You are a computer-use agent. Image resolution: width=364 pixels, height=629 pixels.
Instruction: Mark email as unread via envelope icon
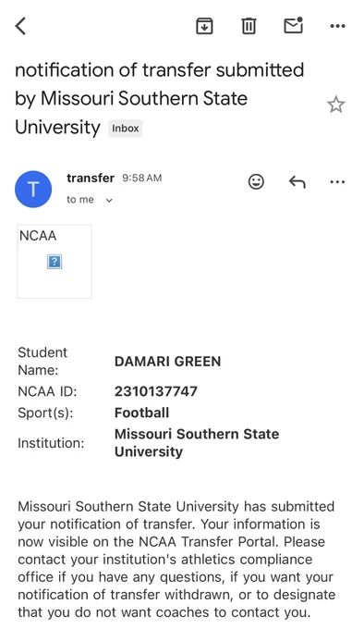(x=293, y=26)
